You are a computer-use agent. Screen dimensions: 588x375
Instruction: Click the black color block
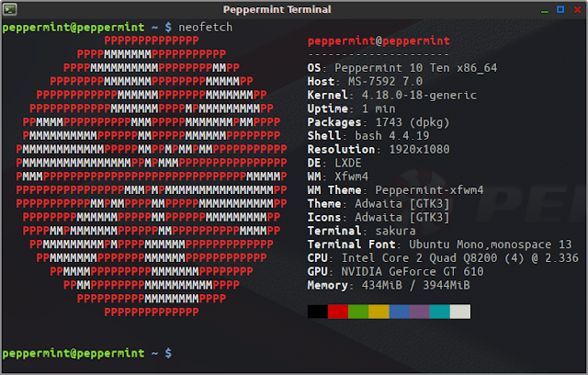[318, 312]
